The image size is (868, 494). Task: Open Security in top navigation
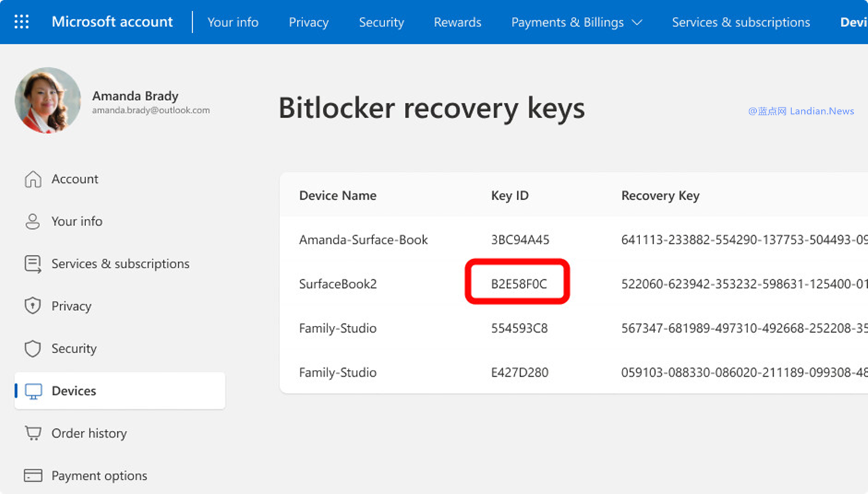pyautogui.click(x=381, y=22)
